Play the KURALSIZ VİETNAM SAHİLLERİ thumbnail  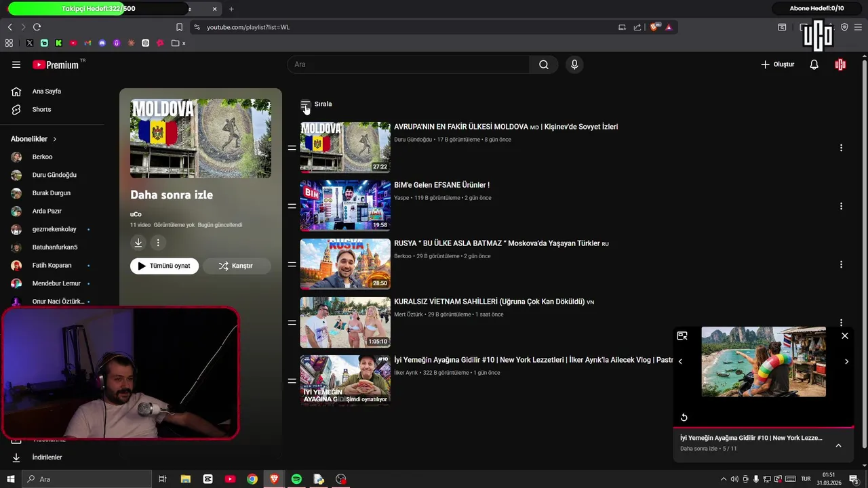(x=345, y=322)
